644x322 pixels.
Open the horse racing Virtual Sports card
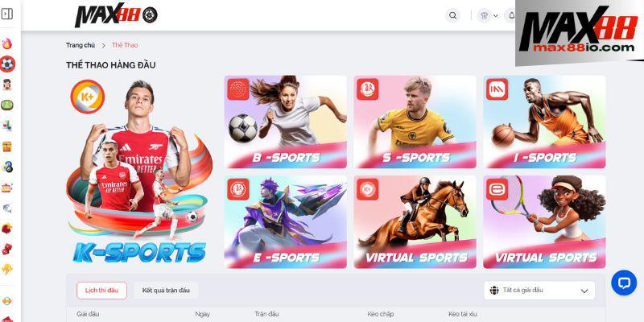click(x=415, y=222)
